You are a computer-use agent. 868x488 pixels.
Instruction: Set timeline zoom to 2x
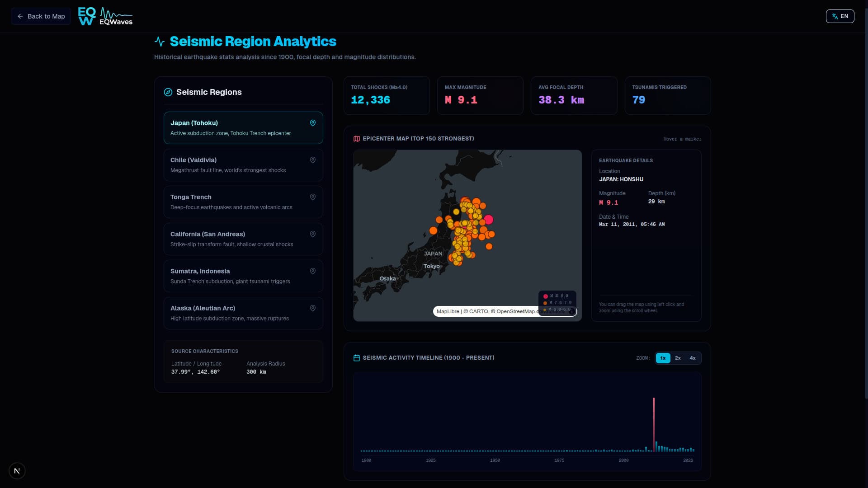(x=678, y=358)
